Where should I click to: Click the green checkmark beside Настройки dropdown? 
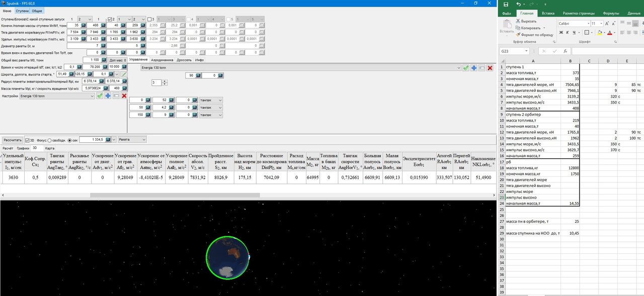(100, 95)
